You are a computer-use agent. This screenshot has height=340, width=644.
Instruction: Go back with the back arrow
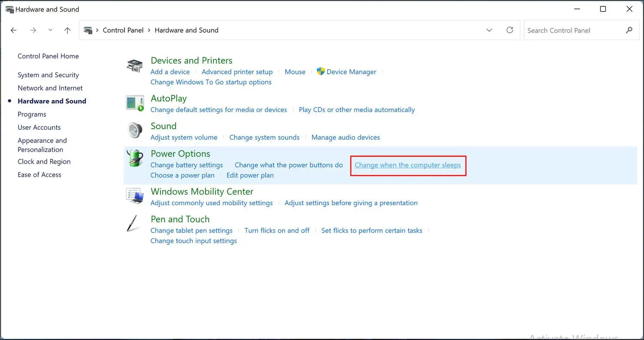tap(14, 30)
